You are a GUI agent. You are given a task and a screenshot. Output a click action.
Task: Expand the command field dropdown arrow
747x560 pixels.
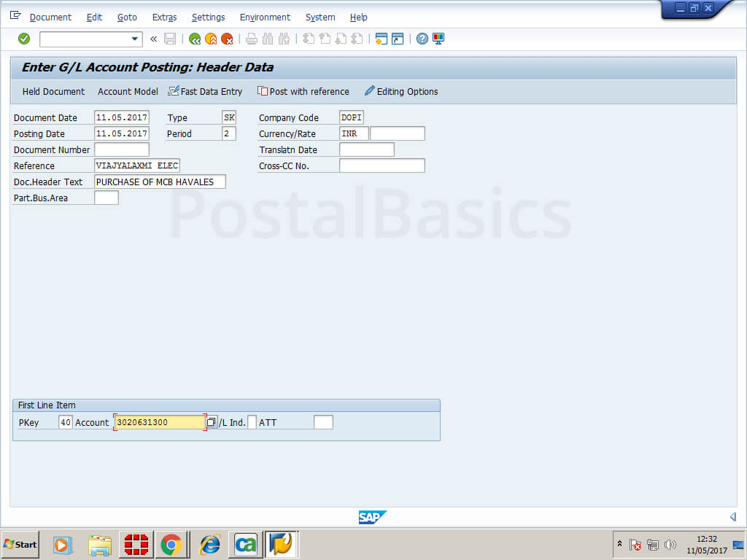[134, 39]
